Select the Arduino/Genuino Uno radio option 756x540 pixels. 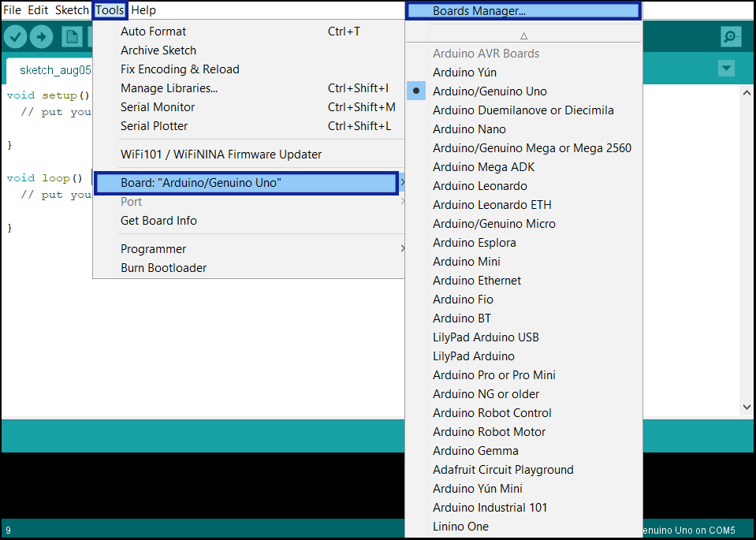click(490, 91)
